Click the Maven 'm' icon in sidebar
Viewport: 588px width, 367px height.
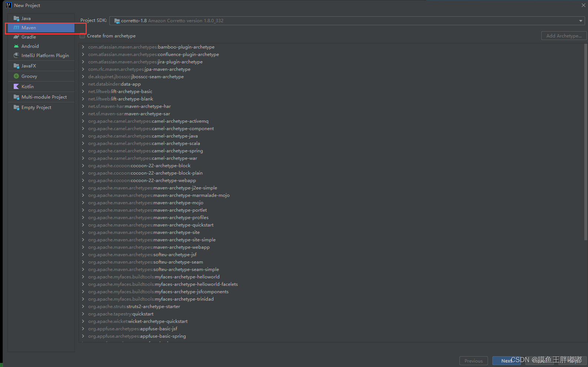tap(16, 28)
